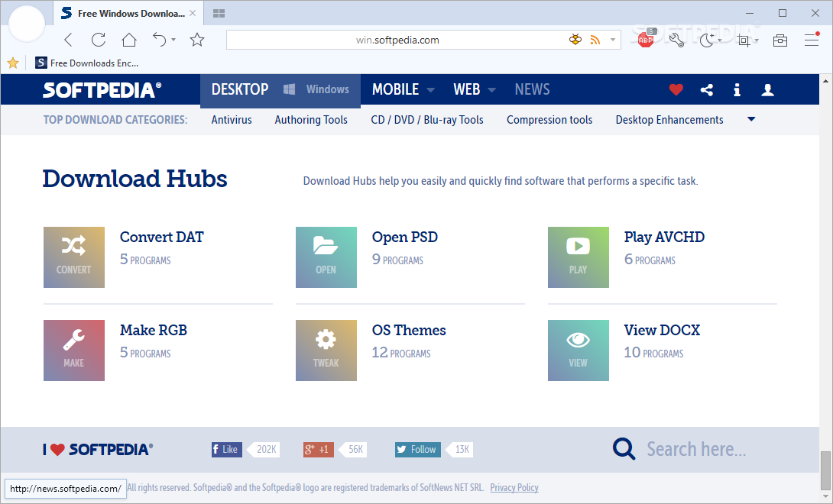Open the View DOCX hub link

(662, 331)
